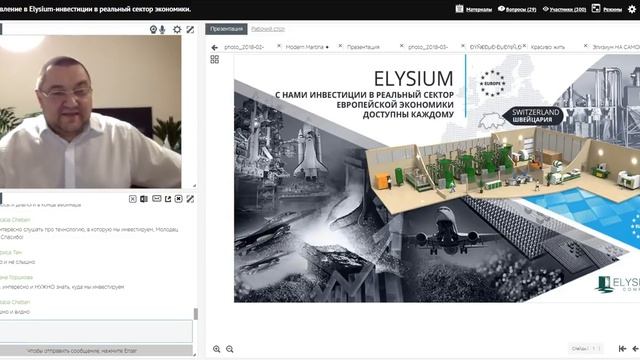Open the Вопросы (29) list
640x360 pixels.
click(x=521, y=9)
